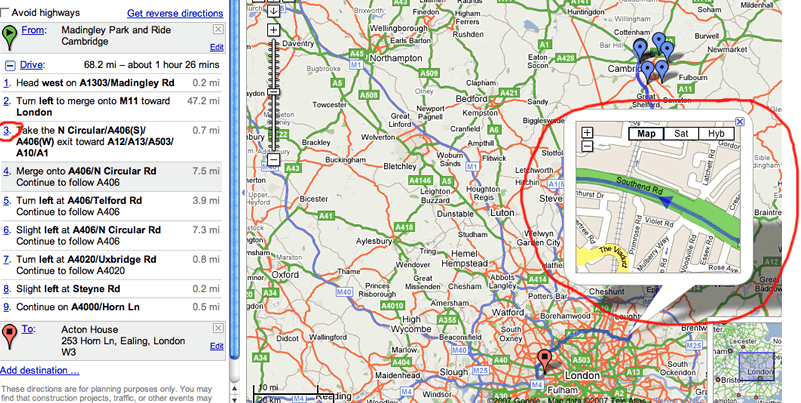
Task: Click '68.2 mi – about 1 hour 26 mins'
Action: click(152, 65)
